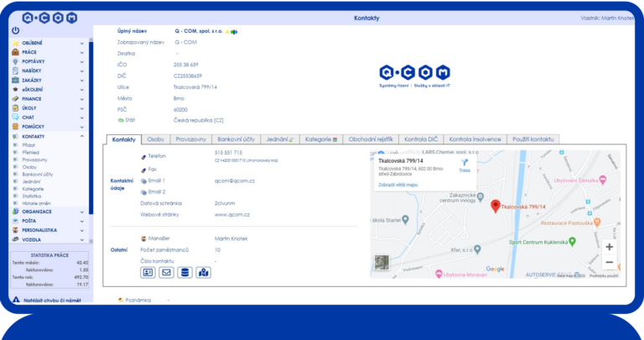The image size is (644, 340).
Task: Click the eŠkolení graduation cap icon
Action: [16, 90]
